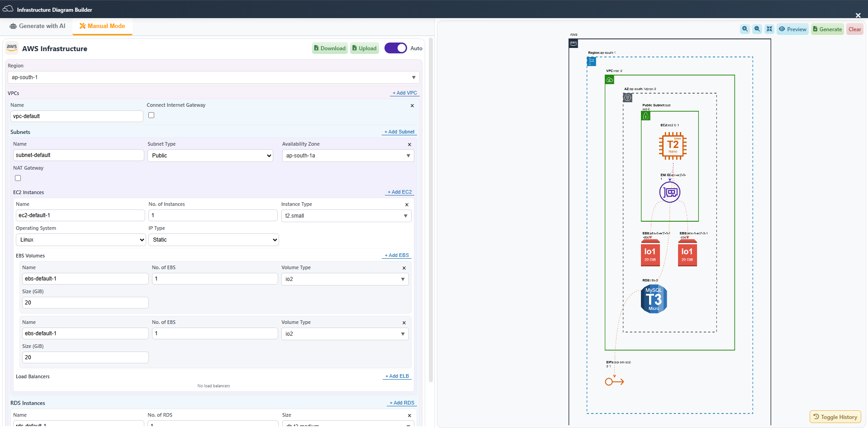The image size is (868, 428).
Task: Select the Io1 volume labeled EBS:ebs-1
Action: (x=687, y=252)
